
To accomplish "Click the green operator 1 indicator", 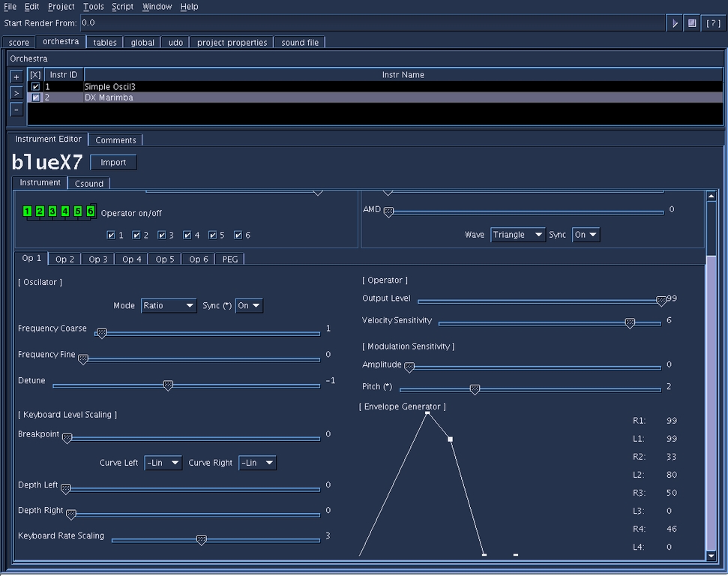I will pyautogui.click(x=28, y=211).
